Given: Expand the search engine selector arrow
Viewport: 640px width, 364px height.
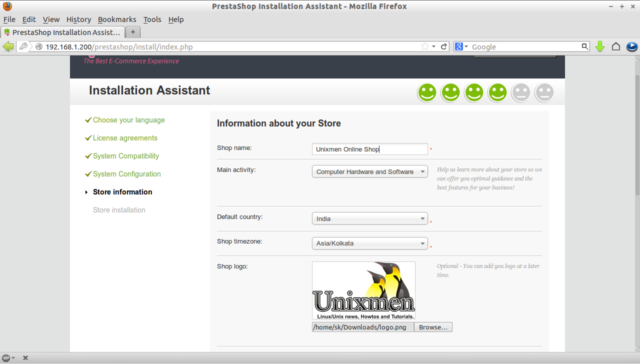Looking at the screenshot, I should [x=466, y=46].
